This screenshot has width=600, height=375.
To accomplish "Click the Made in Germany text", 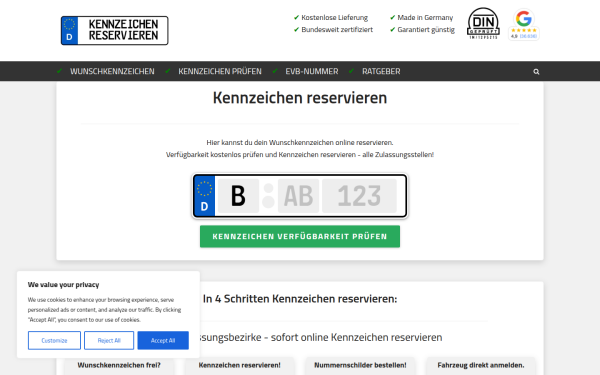I will [425, 18].
